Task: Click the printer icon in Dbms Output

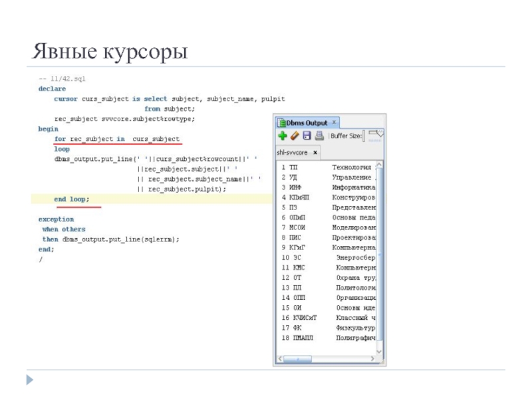Action: 319,136
